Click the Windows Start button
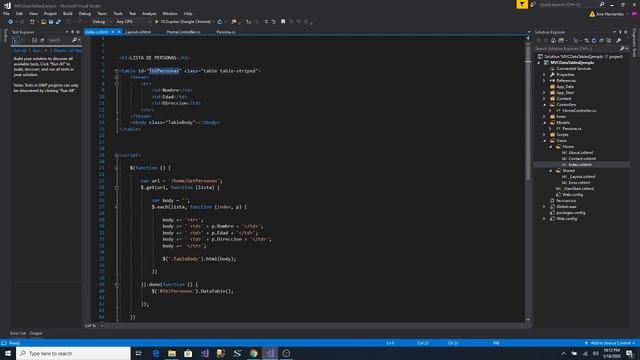Viewport: 640px width, 360px height. pyautogui.click(x=8, y=353)
